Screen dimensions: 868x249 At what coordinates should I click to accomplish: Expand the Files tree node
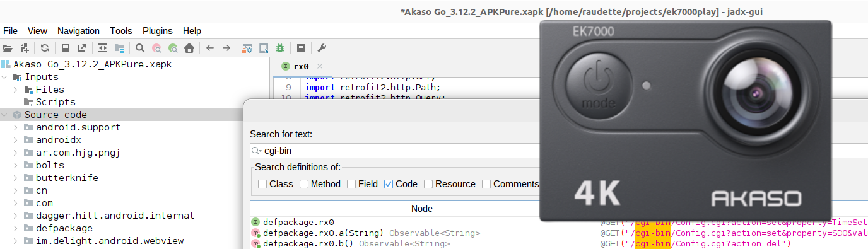[16, 90]
